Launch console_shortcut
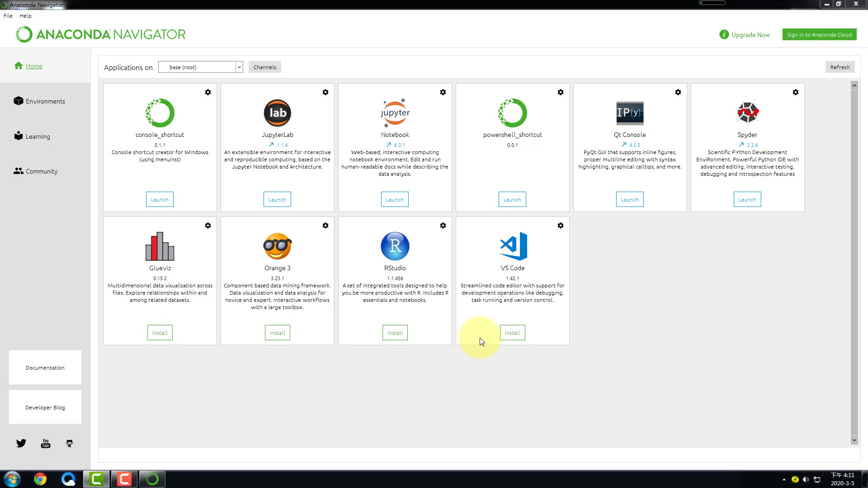 160,200
